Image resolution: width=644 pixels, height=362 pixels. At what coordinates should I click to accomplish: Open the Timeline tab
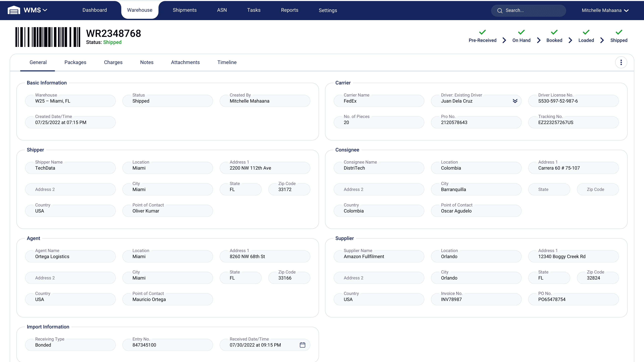(227, 63)
